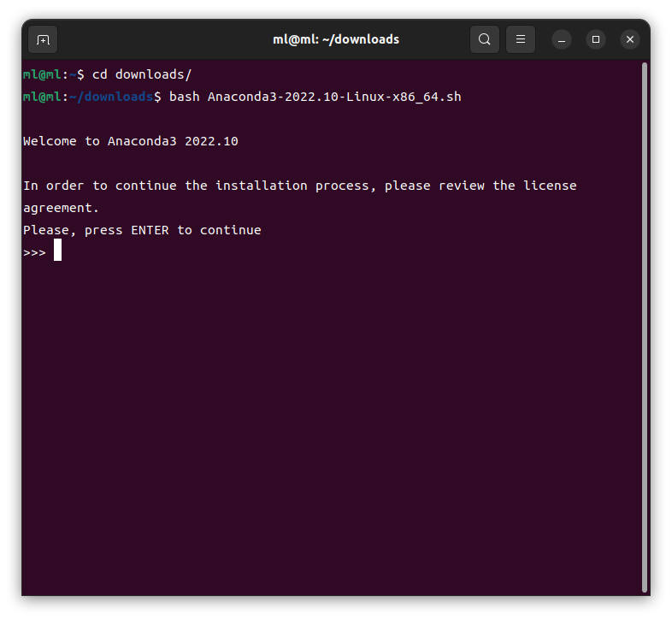Click the window title 'ml@ml: ~/downloads'
This screenshot has width=672, height=620.
click(336, 39)
